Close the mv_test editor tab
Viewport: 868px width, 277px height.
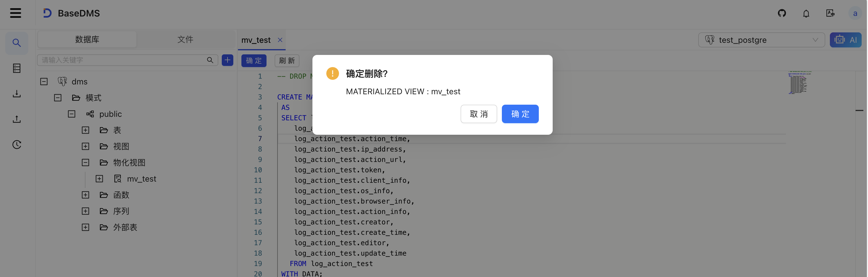click(x=280, y=40)
